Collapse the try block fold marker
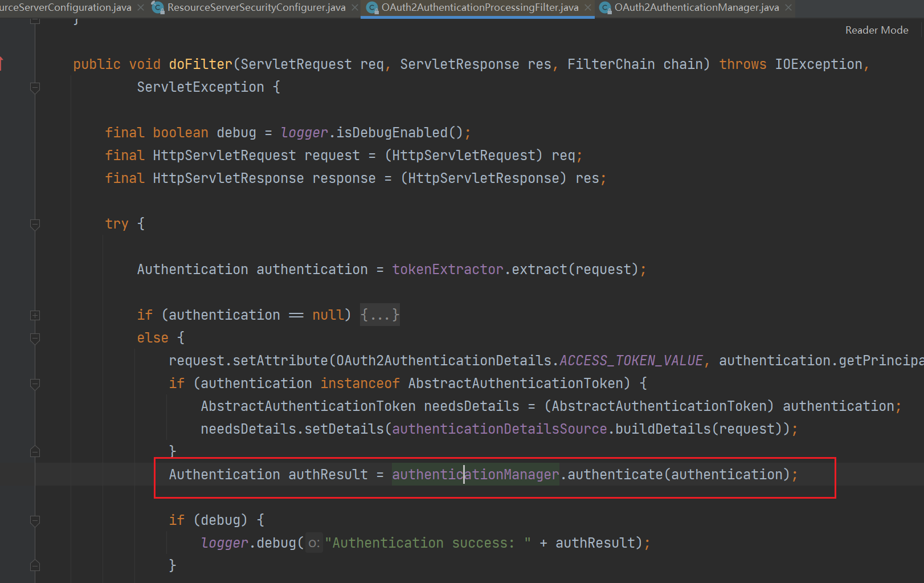 [35, 224]
